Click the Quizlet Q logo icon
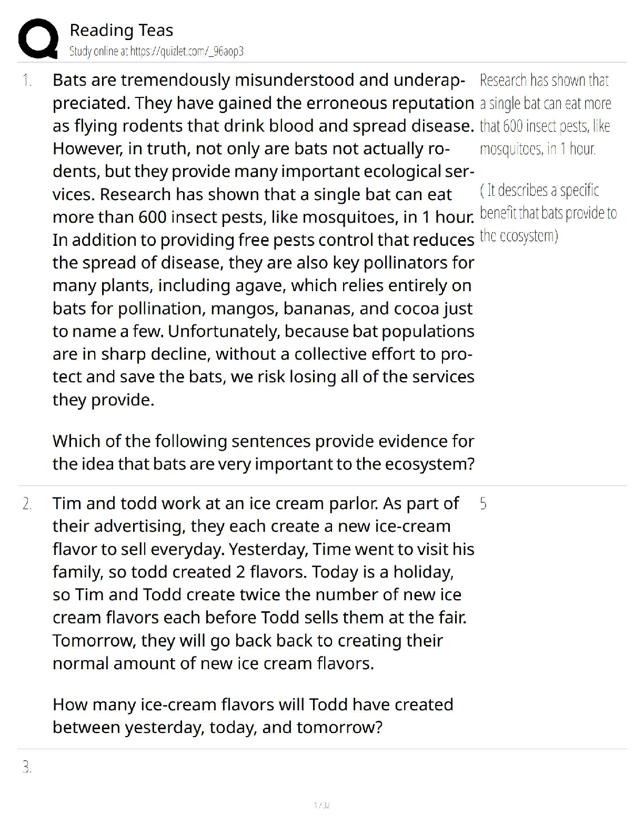This screenshot has height=834, width=644. (x=38, y=38)
